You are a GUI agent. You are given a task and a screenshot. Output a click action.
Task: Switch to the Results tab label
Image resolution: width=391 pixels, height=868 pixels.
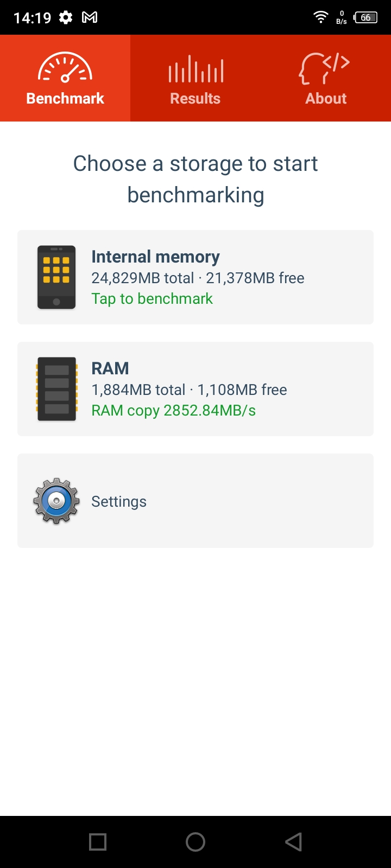[195, 99]
